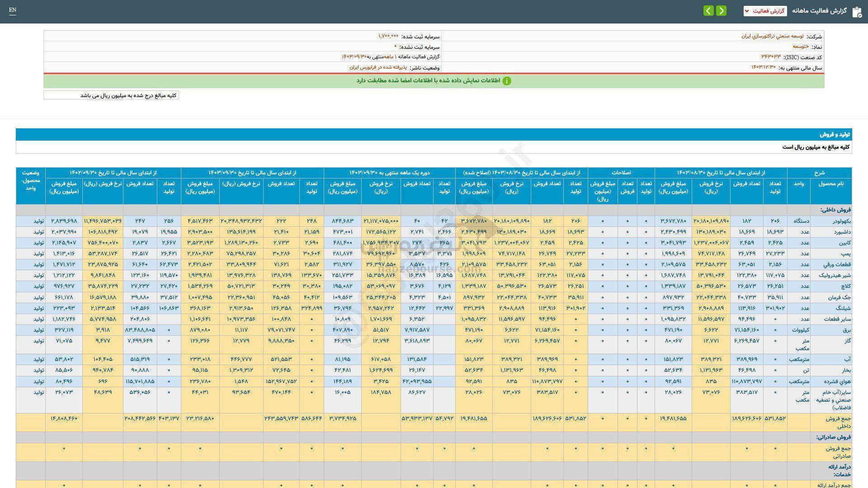
Task: Click the clipboard report icon in header
Action: point(857,12)
